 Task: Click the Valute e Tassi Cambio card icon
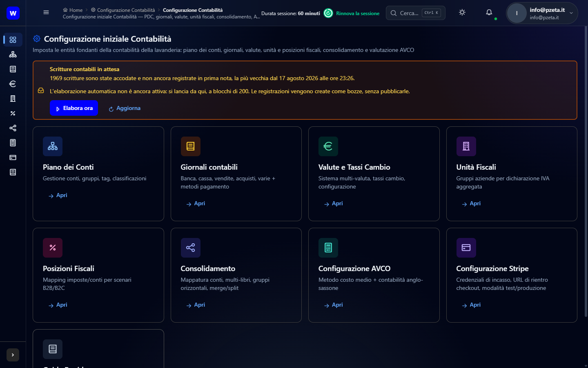328,146
